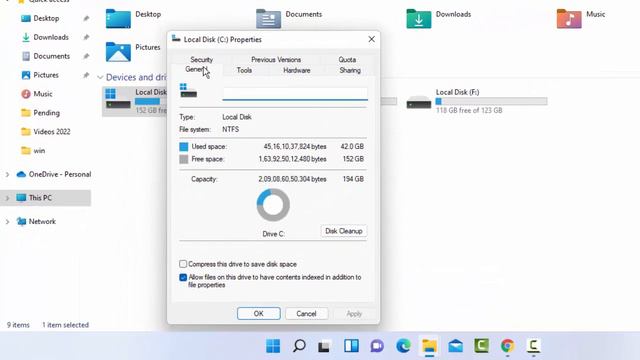The image size is (640, 360).
Task: Select the This PC sidebar icon
Action: [21, 198]
